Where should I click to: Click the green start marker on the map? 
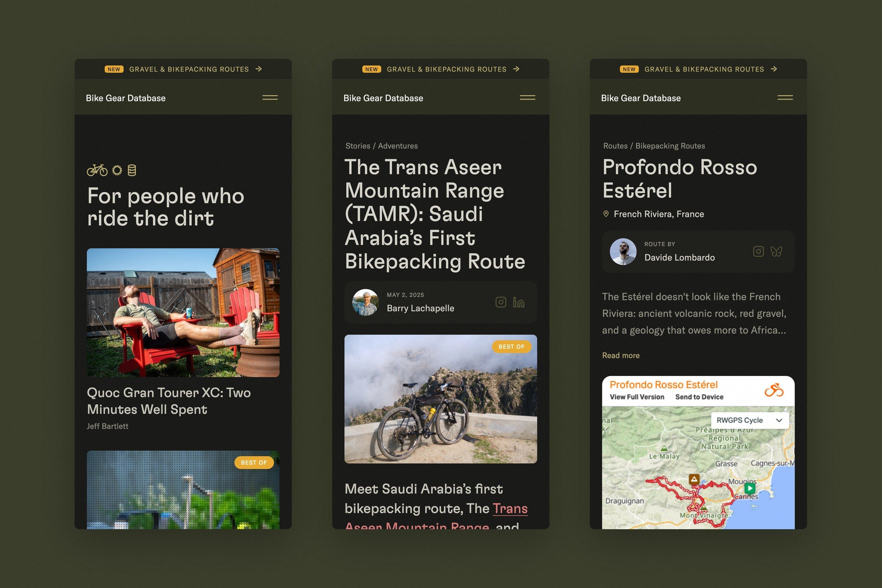(x=750, y=488)
